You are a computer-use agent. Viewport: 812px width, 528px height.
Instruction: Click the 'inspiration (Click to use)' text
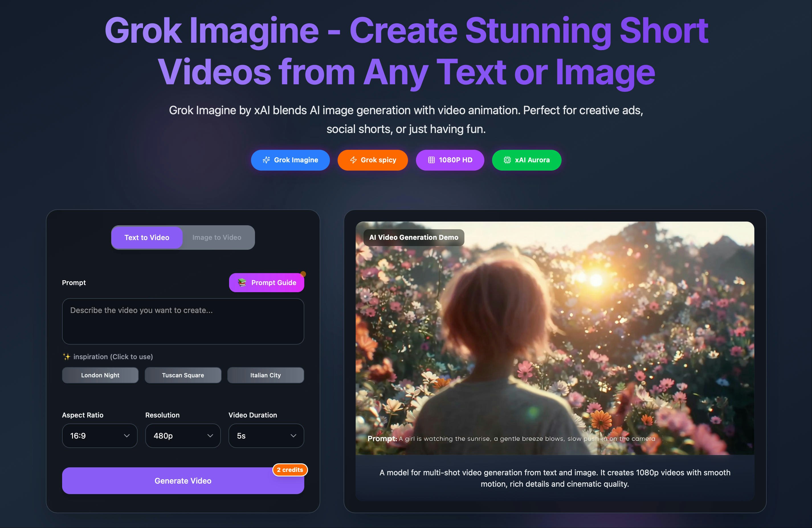pos(113,357)
